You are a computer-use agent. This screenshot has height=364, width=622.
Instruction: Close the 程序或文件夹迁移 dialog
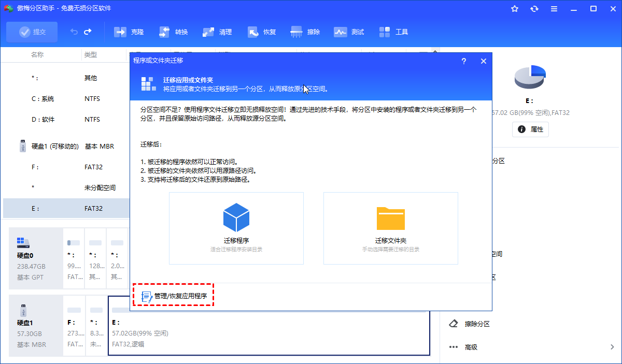pyautogui.click(x=484, y=61)
